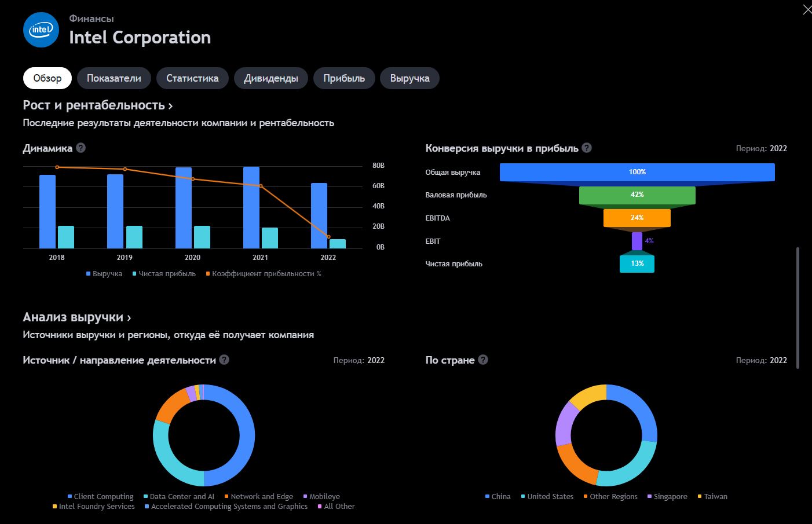The image size is (812, 524).
Task: Click the 2018 revenue bar
Action: pos(47,212)
